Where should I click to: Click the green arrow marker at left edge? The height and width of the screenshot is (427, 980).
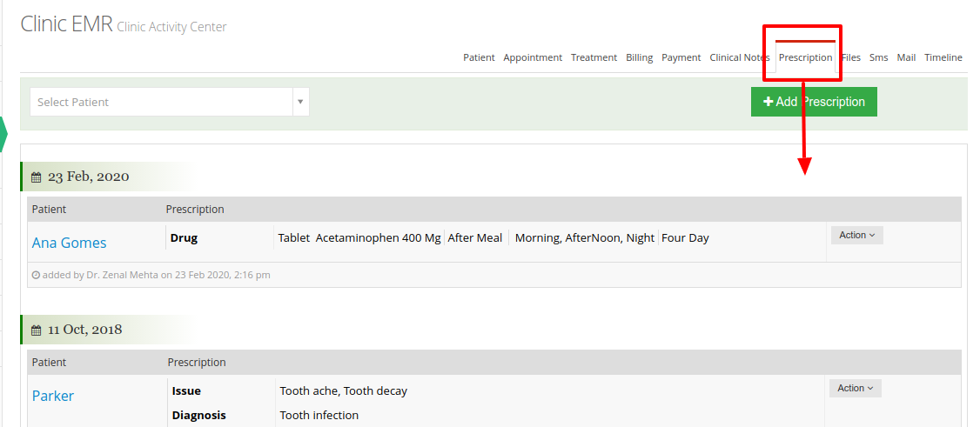tap(3, 134)
